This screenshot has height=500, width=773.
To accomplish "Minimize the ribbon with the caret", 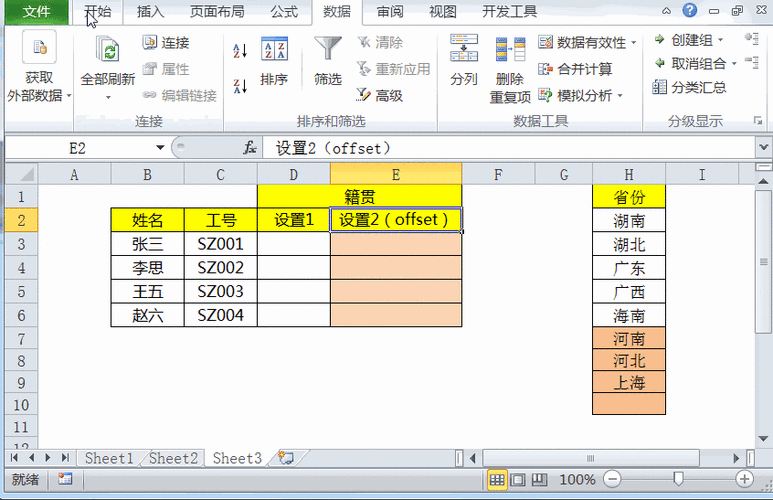I will [x=667, y=11].
